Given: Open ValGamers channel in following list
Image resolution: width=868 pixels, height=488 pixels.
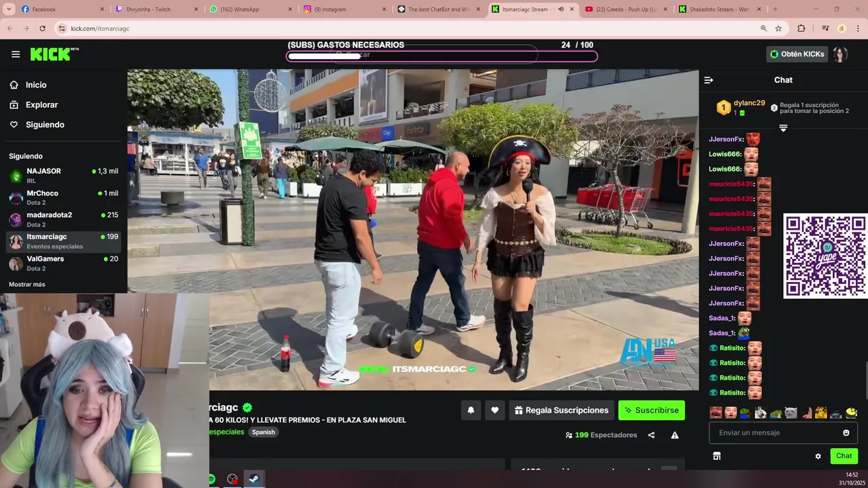Looking at the screenshot, I should point(64,263).
